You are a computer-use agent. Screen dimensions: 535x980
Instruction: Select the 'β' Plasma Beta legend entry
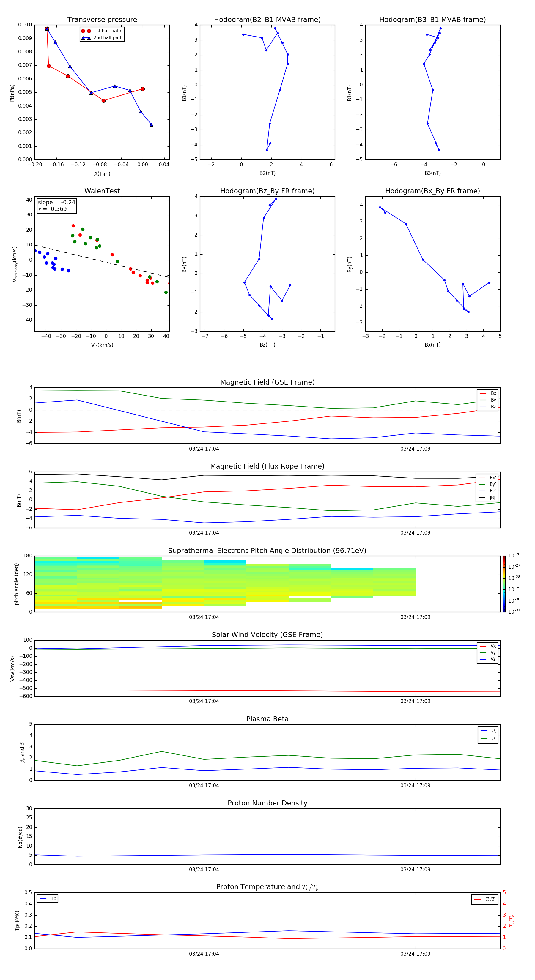click(488, 739)
